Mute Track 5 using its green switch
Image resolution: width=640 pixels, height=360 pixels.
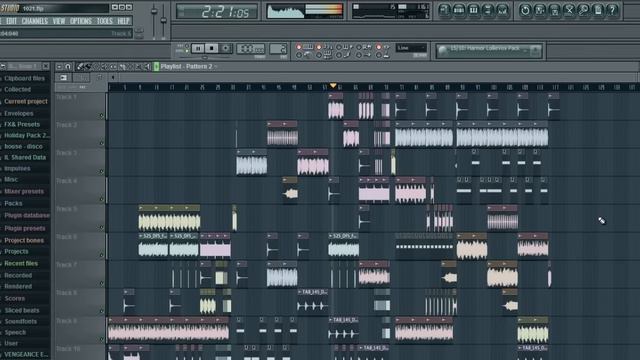[102, 227]
